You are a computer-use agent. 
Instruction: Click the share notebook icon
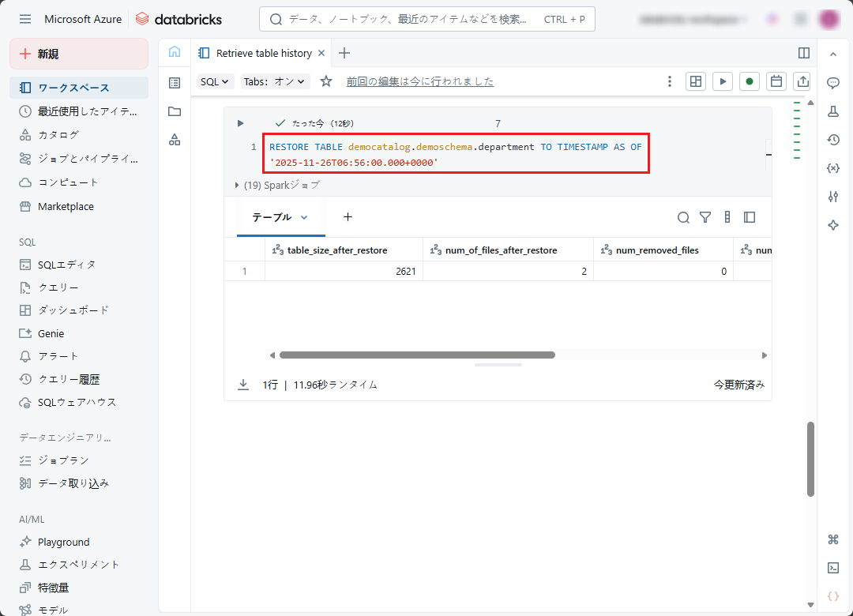803,81
